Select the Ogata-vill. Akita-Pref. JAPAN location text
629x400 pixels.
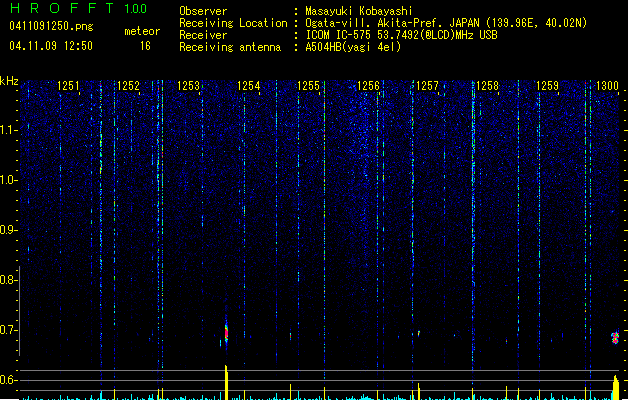[446, 23]
